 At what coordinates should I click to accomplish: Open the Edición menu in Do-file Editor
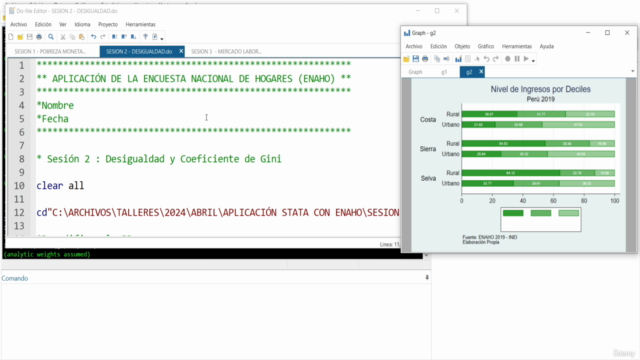tap(43, 24)
